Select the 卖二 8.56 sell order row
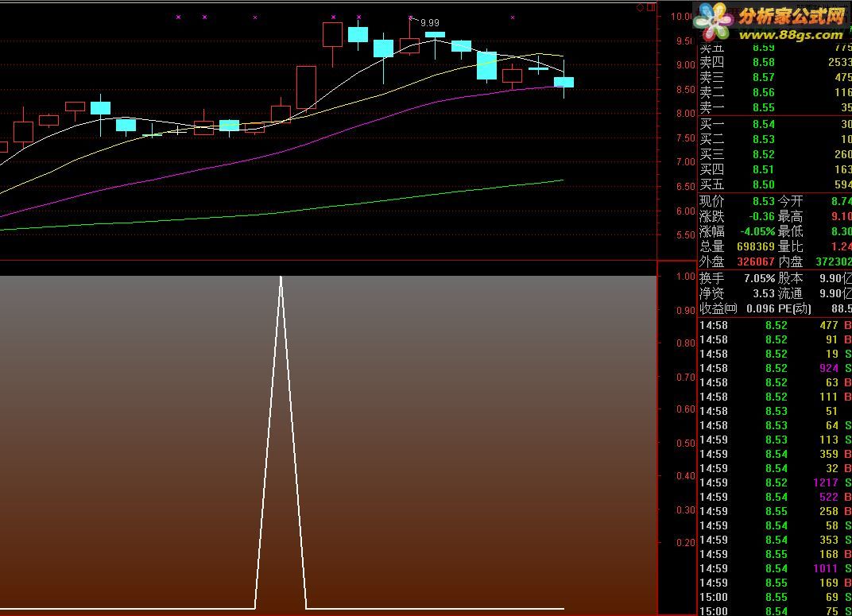 click(x=775, y=93)
